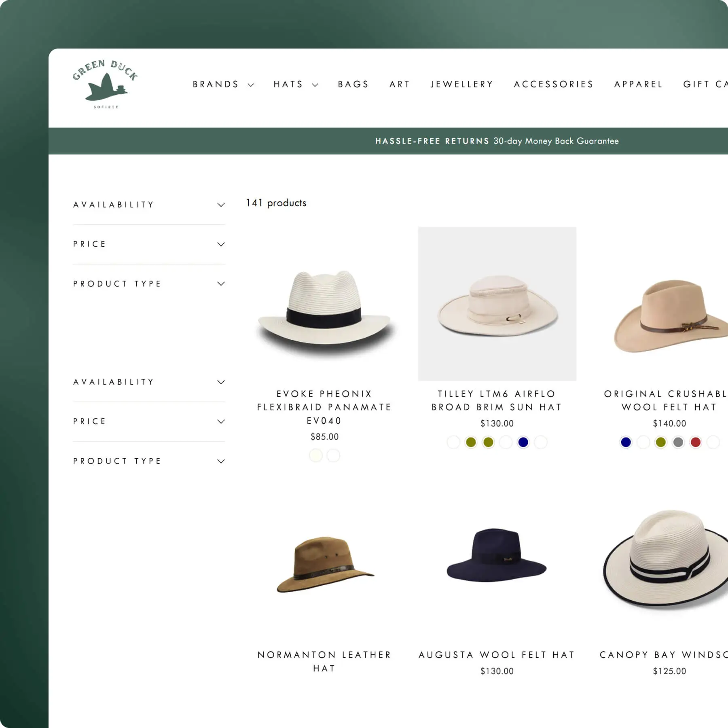Select the Accessories menu item
The image size is (728, 728).
click(x=553, y=85)
